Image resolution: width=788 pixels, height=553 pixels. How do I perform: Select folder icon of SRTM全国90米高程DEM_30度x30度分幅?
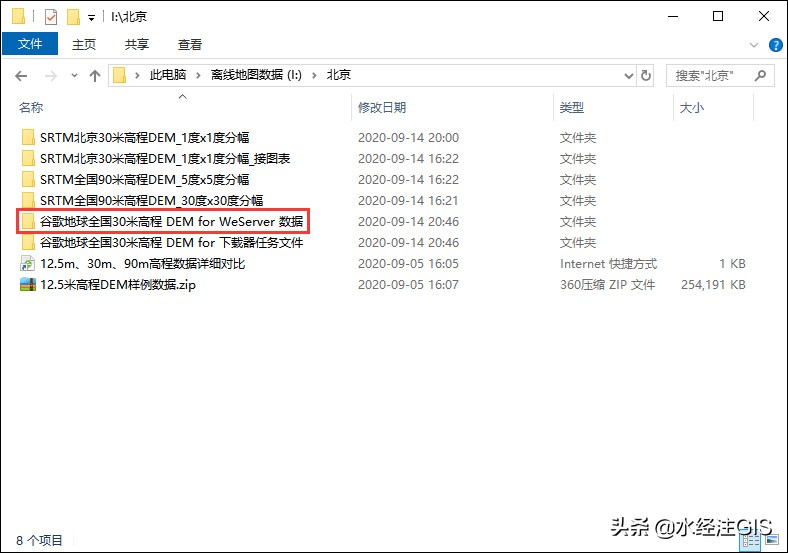[28, 201]
